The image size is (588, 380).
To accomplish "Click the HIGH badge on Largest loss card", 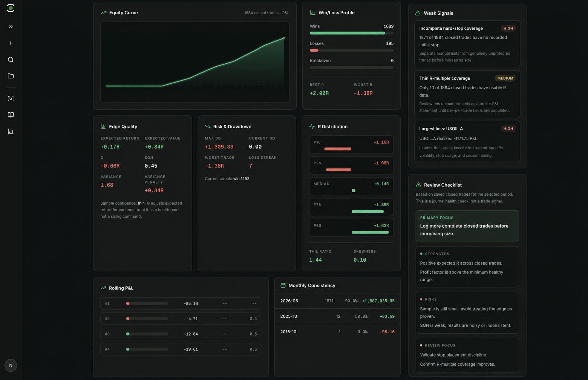I will 508,129.
